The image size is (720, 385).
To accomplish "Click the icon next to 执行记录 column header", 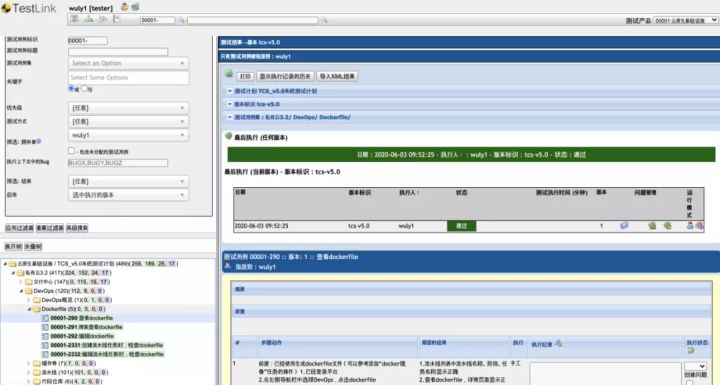I will (559, 343).
